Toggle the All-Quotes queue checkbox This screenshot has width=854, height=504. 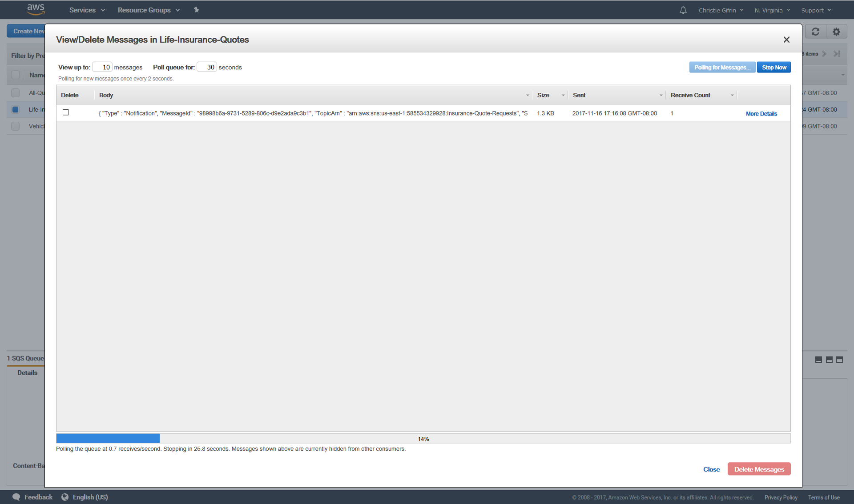point(16,93)
